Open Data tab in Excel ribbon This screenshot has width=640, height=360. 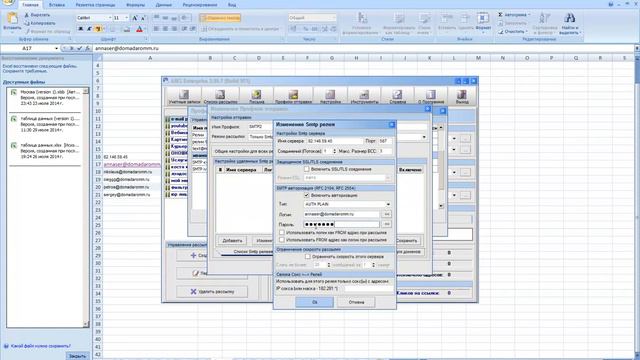(x=163, y=4)
